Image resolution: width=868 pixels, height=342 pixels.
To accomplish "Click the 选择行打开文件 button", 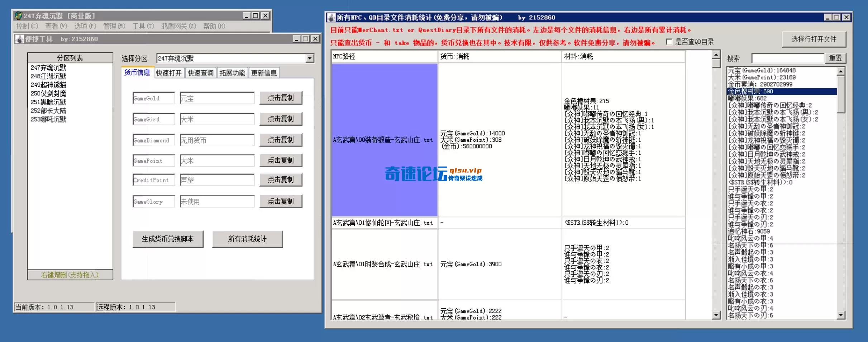I will point(814,39).
